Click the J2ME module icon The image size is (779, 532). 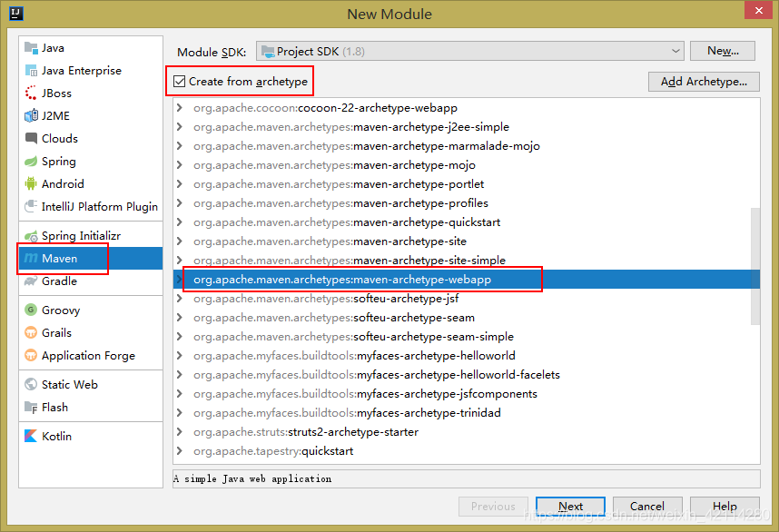click(x=31, y=115)
